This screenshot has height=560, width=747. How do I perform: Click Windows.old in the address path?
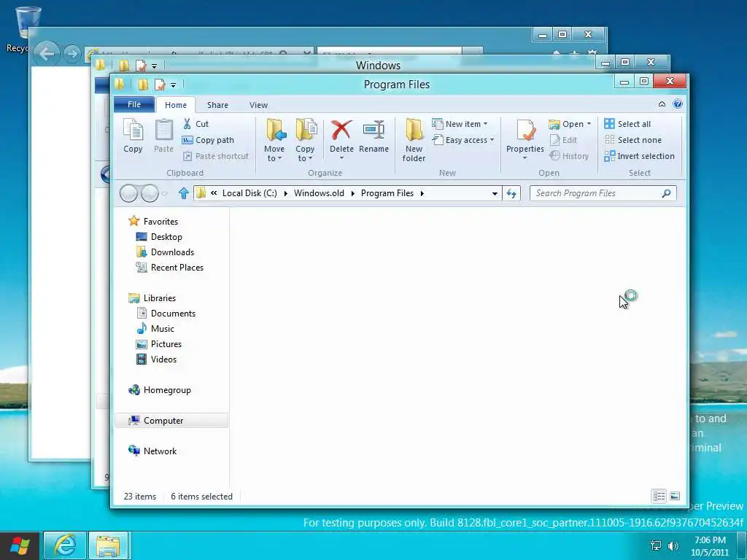pyautogui.click(x=319, y=193)
